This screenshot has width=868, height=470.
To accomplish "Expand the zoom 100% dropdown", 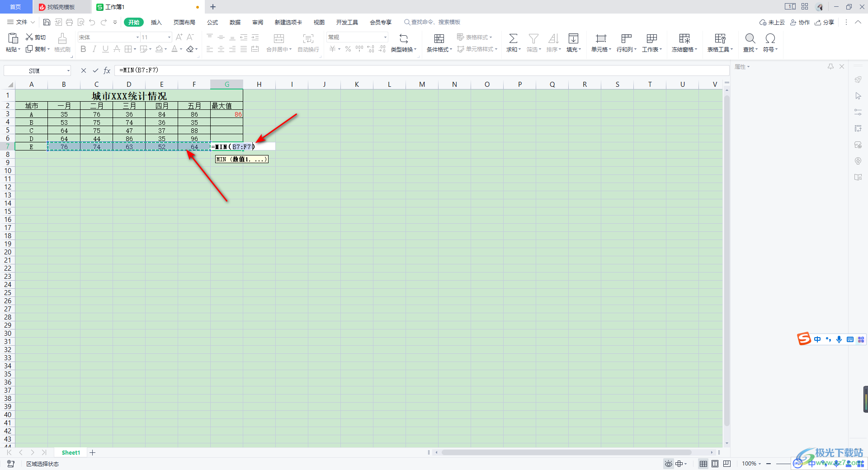I will point(759,464).
